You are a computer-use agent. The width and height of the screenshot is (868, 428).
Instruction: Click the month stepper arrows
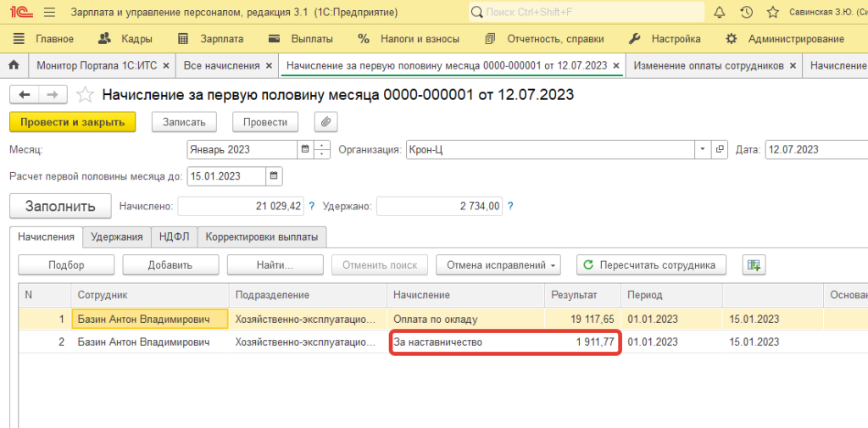pos(321,149)
